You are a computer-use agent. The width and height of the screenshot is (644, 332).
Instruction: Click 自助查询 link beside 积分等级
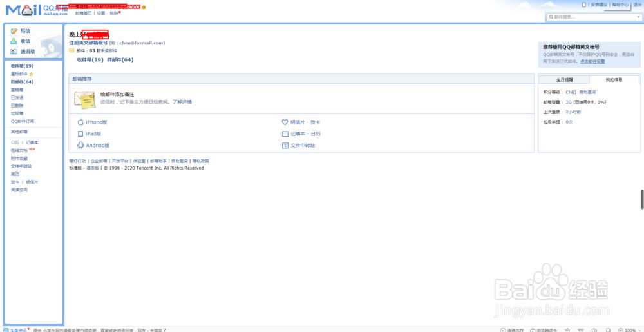click(x=587, y=92)
